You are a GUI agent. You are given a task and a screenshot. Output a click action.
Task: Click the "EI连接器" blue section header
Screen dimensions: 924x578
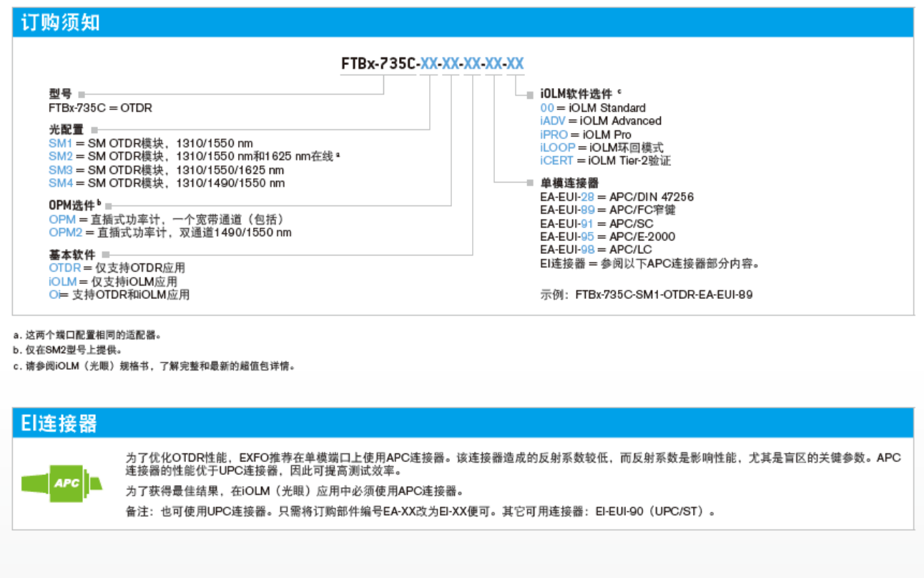(x=463, y=423)
